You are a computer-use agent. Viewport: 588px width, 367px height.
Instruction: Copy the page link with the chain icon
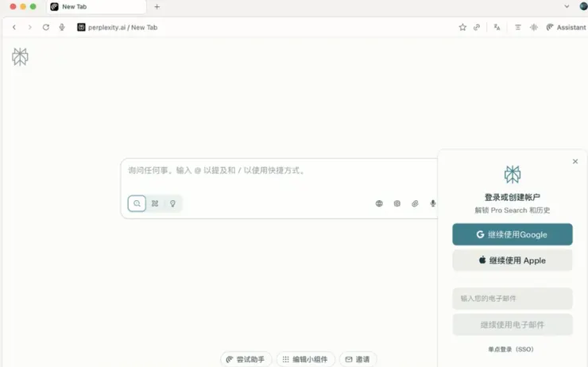pyautogui.click(x=477, y=27)
